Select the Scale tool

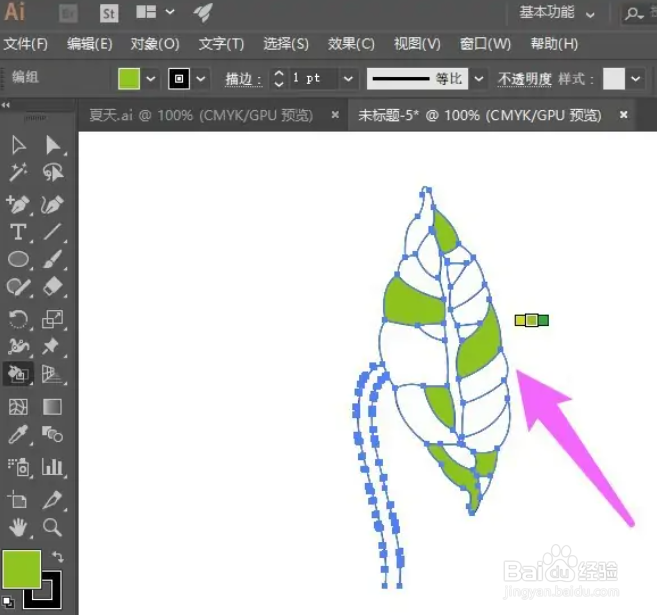(52, 319)
